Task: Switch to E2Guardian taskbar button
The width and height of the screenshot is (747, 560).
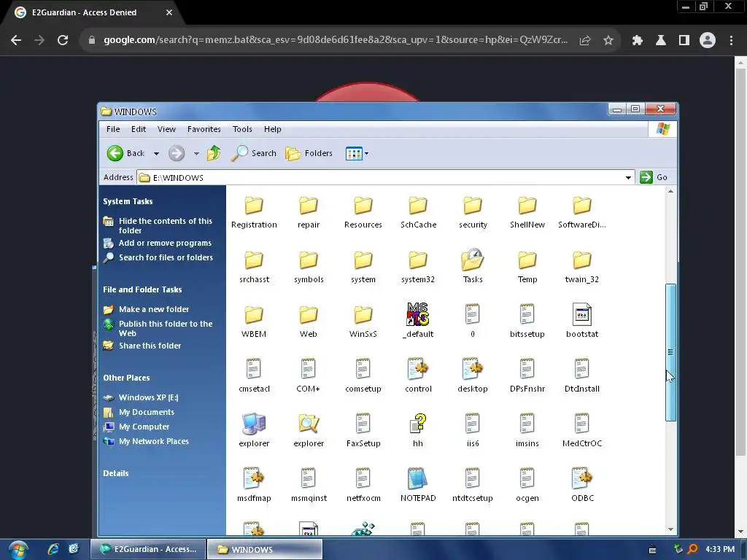Action: (x=147, y=549)
